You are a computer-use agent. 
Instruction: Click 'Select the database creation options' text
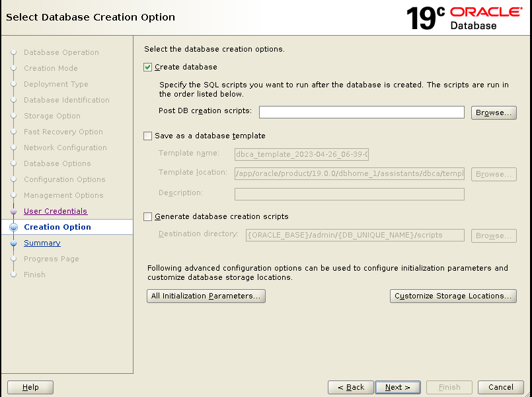[x=214, y=49]
